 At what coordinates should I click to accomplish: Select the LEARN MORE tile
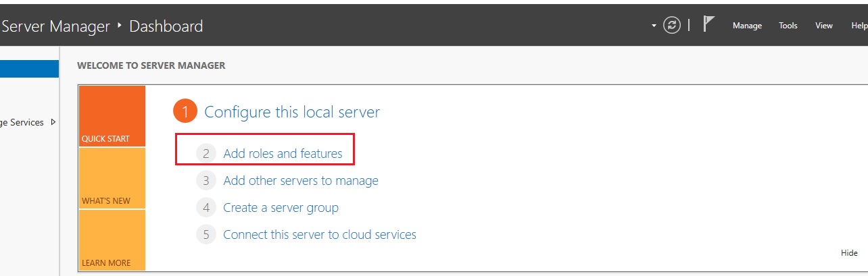pos(112,240)
